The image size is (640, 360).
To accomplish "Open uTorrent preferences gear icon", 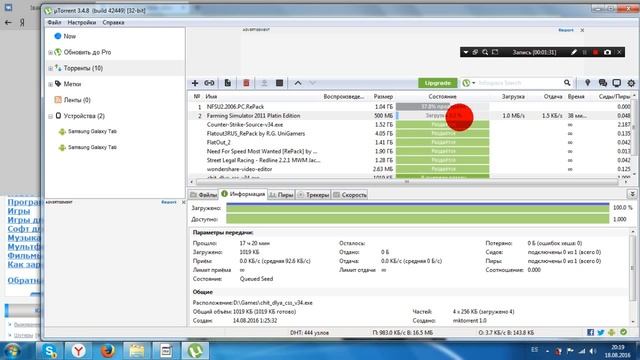I will (x=631, y=83).
